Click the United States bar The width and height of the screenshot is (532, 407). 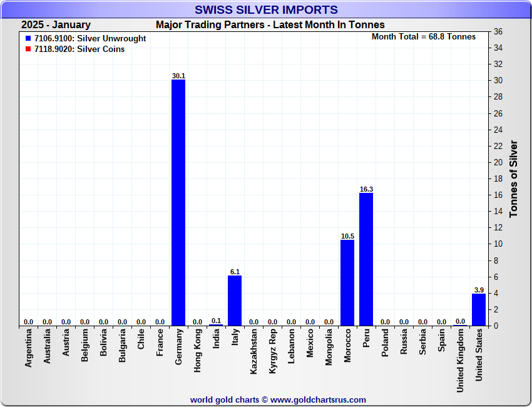point(479,309)
